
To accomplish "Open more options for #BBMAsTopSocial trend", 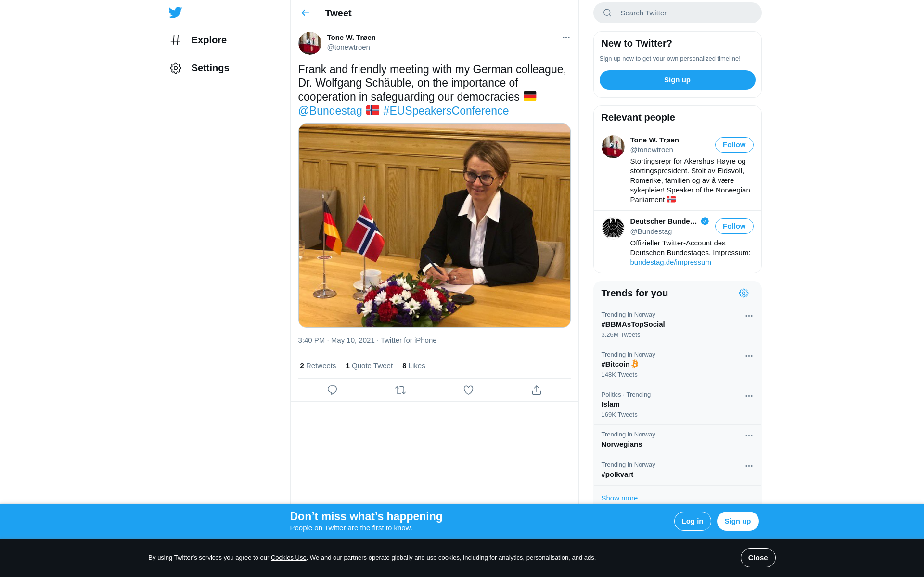I will pos(749,316).
